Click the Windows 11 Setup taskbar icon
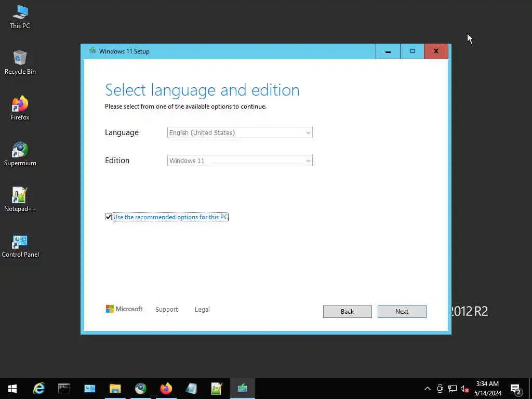Image resolution: width=532 pixels, height=399 pixels. [x=242, y=389]
